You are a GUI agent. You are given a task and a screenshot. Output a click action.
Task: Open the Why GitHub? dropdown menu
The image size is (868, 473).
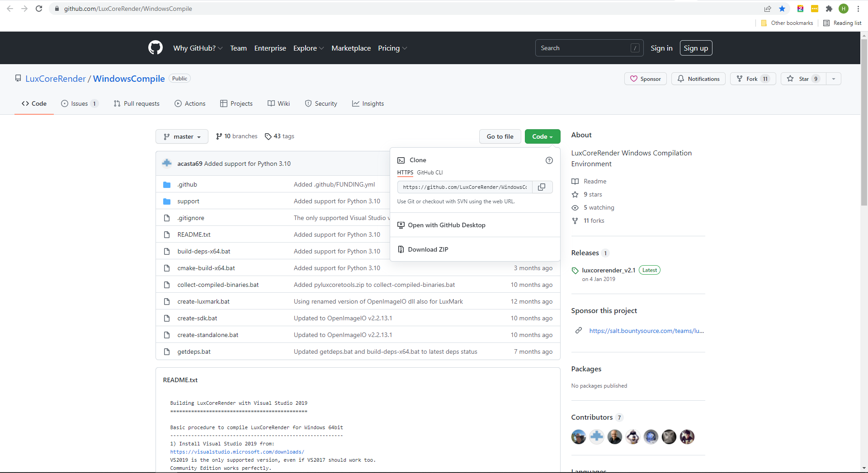pos(198,48)
